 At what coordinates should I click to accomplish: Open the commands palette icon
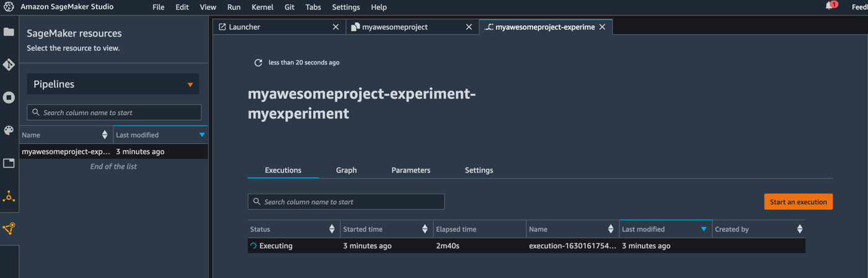coord(9,130)
